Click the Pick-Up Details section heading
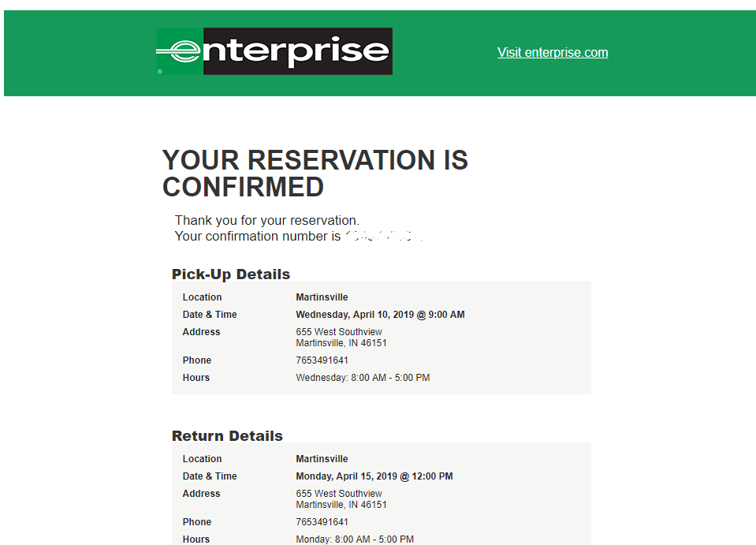Screen dimensions: 756x545 click(231, 274)
